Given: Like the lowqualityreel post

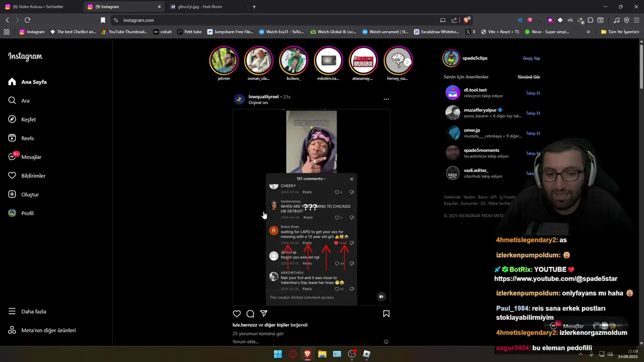Looking at the screenshot, I should [x=237, y=314].
